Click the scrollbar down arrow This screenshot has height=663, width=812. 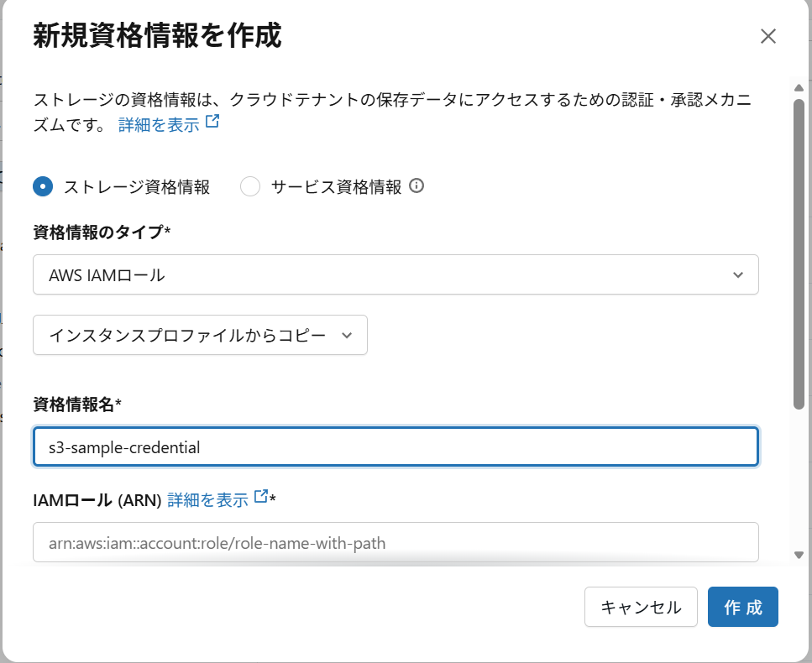[x=799, y=556]
